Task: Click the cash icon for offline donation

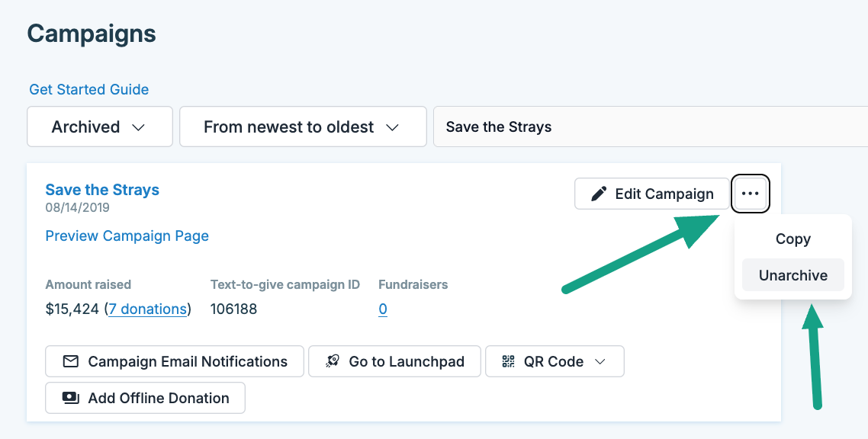Action: 71,398
